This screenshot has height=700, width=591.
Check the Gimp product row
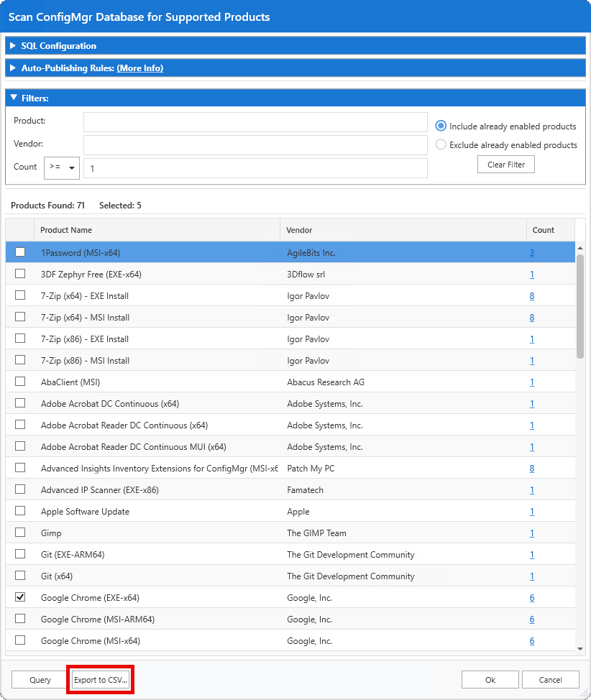[x=20, y=533]
